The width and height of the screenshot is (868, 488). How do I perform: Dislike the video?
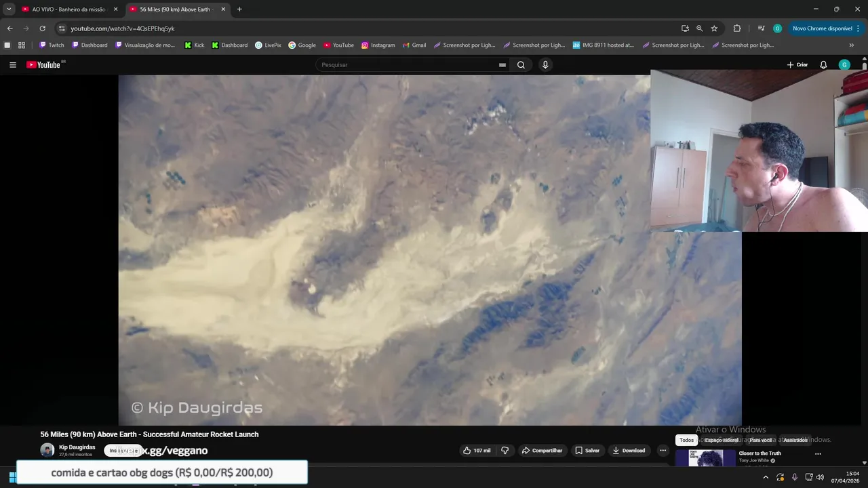tap(505, 450)
